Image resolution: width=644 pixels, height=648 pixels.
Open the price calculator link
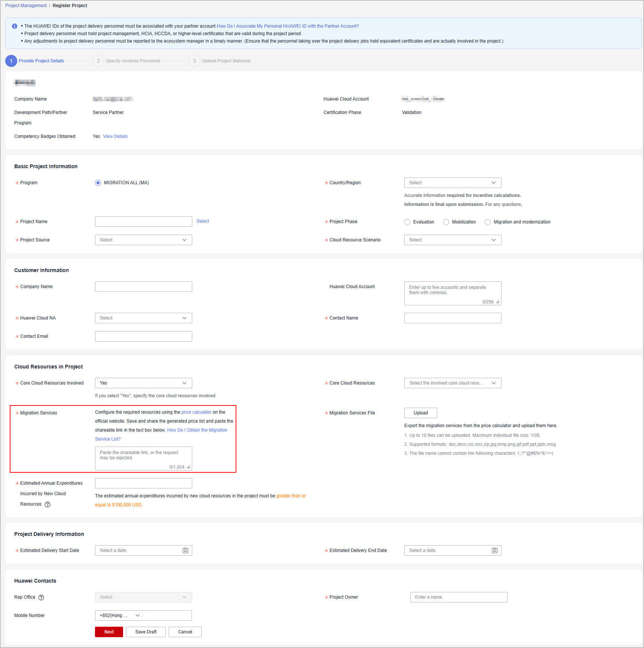[196, 412]
